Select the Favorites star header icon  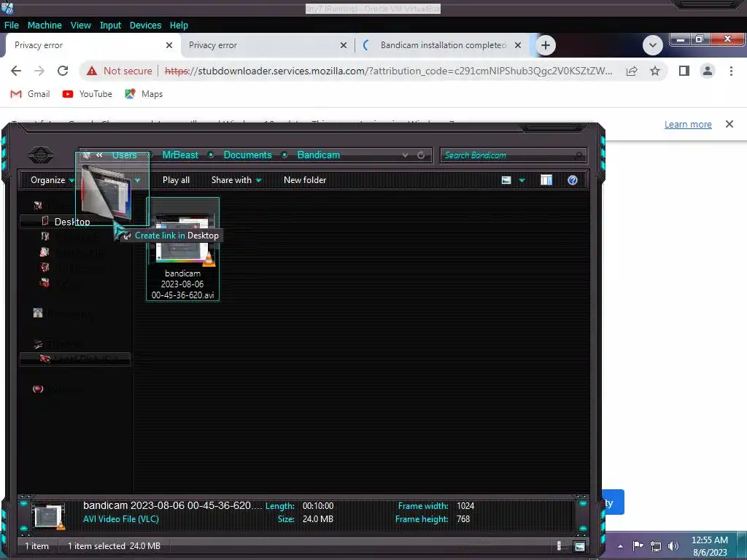(x=38, y=206)
